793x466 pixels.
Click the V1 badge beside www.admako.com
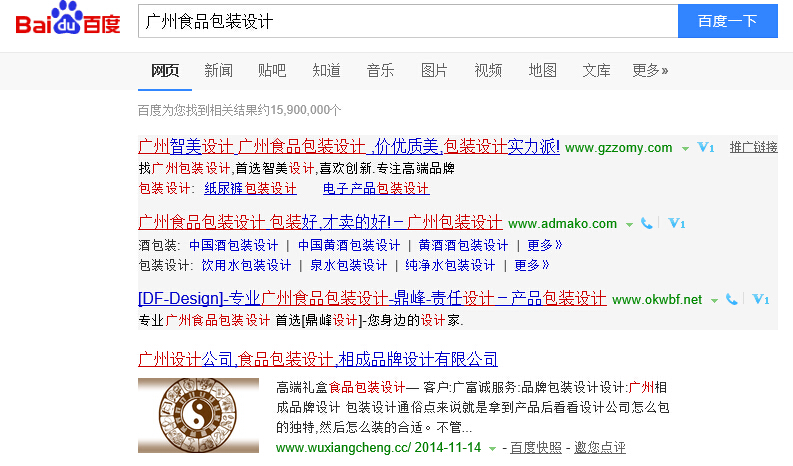676,223
